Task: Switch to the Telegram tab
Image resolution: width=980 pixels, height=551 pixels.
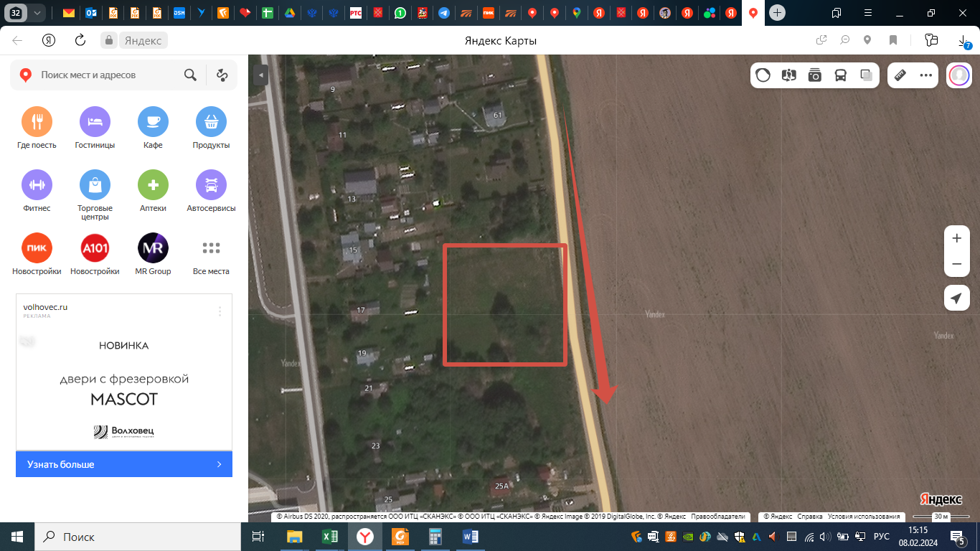Action: (x=445, y=13)
